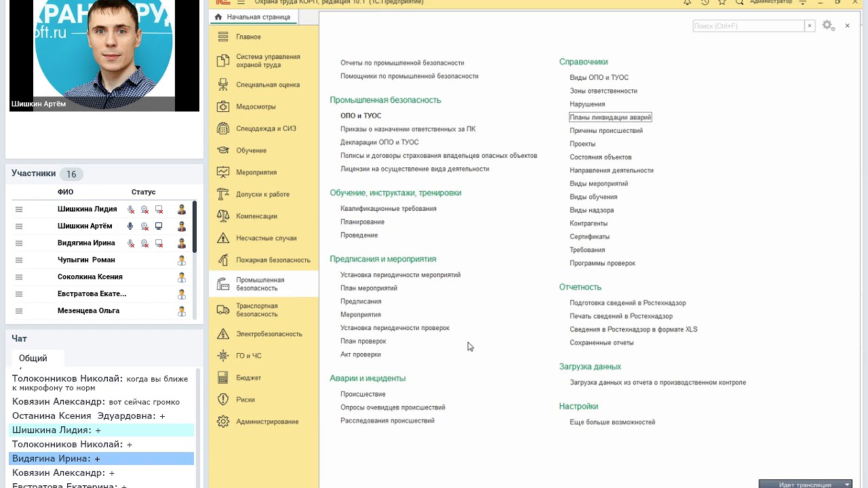Click Шишкин Артём video thumbnail

(x=104, y=56)
